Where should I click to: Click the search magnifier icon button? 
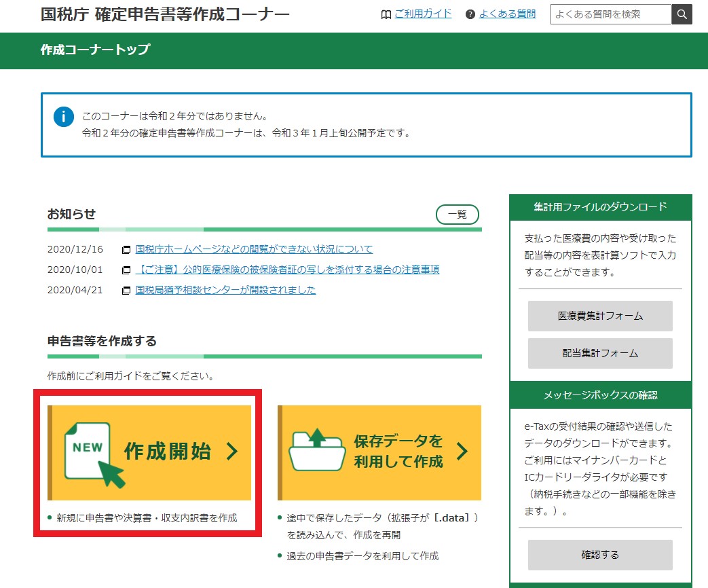coord(682,14)
